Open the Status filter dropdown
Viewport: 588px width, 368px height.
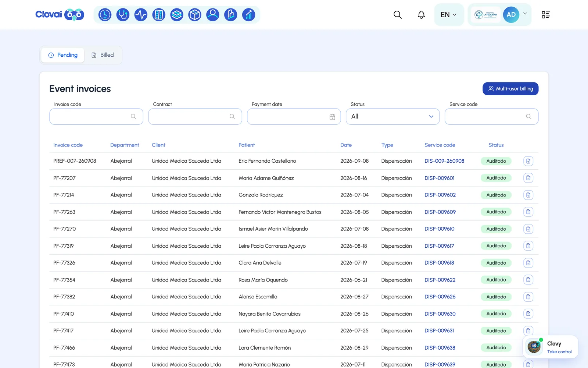[392, 117]
